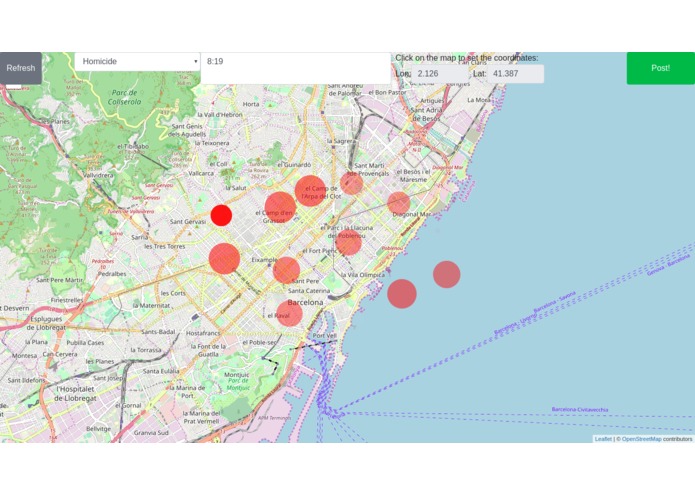Click the les Corts neighborhood label
The width and height of the screenshot is (695, 494).
pos(173,293)
